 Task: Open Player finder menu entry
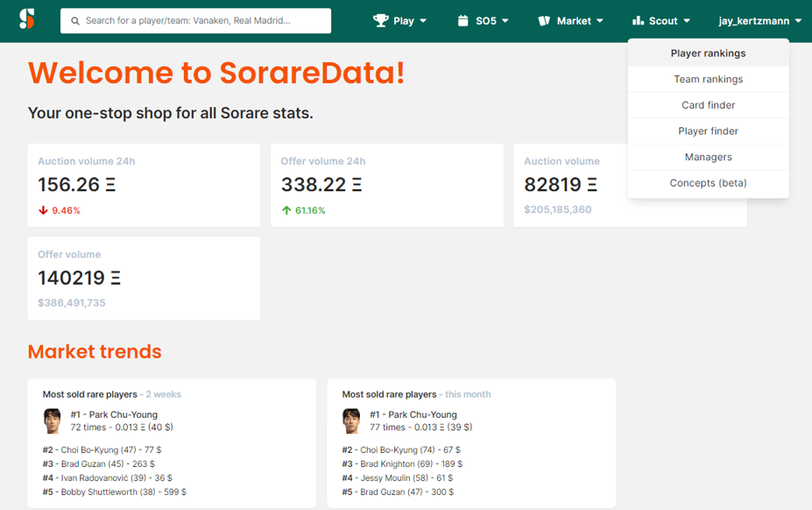(708, 131)
